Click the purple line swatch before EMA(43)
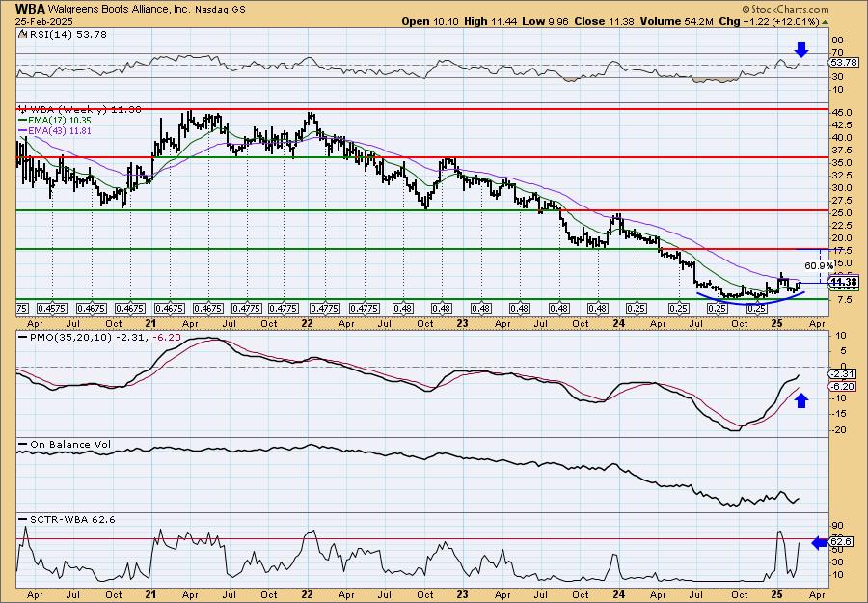Screen dimensions: 868x603 coord(23,130)
